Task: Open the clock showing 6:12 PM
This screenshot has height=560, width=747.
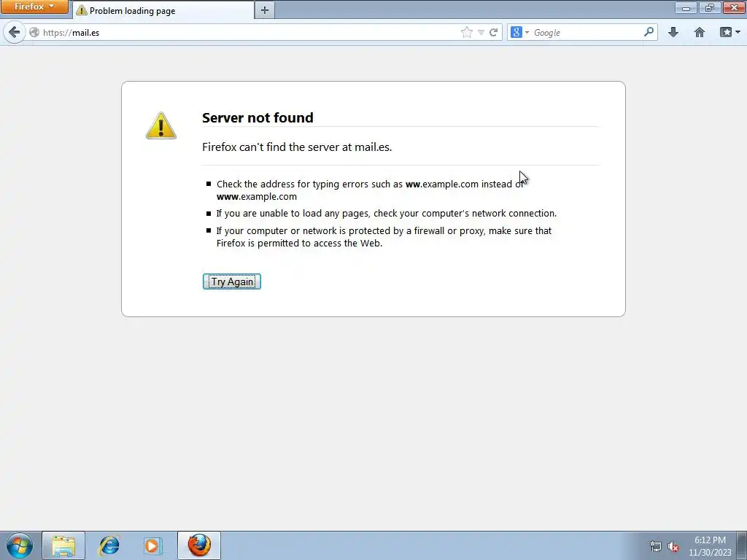Action: pyautogui.click(x=710, y=546)
